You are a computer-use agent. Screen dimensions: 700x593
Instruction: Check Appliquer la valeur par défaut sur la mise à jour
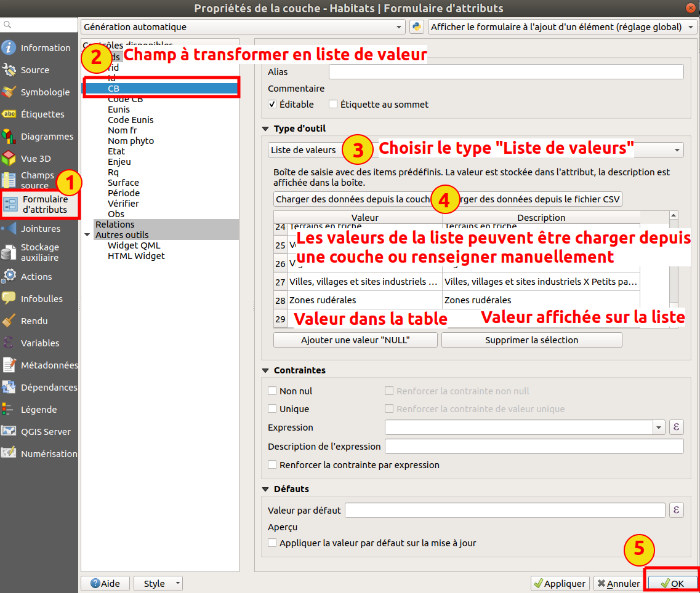pyautogui.click(x=272, y=543)
